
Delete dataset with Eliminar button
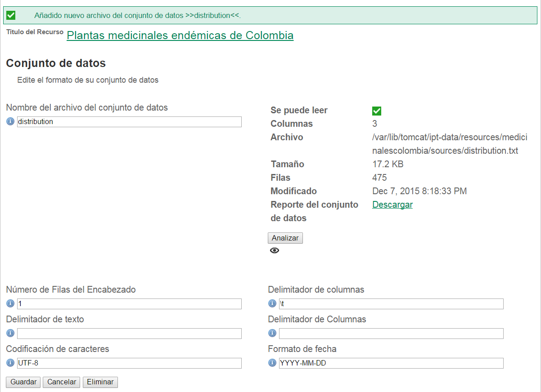tap(100, 382)
